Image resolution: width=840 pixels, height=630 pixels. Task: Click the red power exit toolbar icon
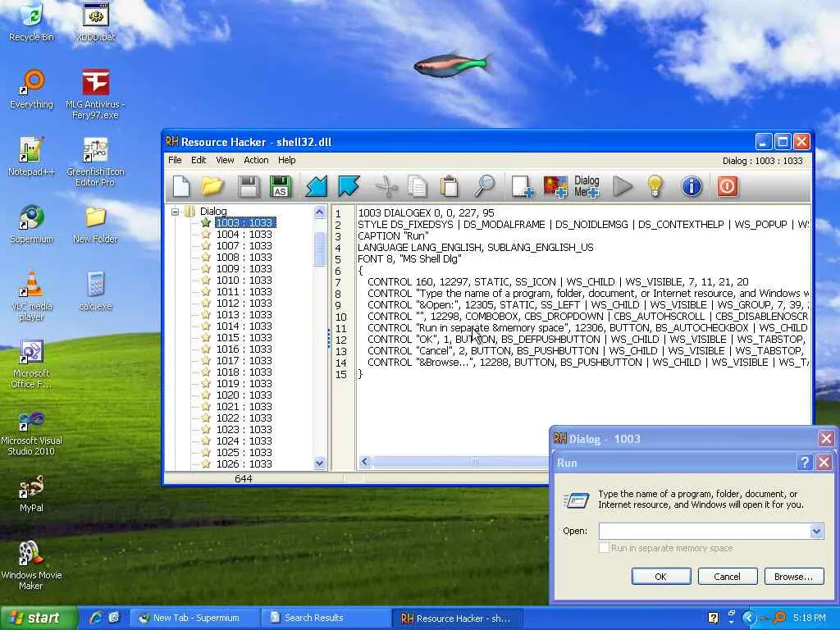[728, 186]
